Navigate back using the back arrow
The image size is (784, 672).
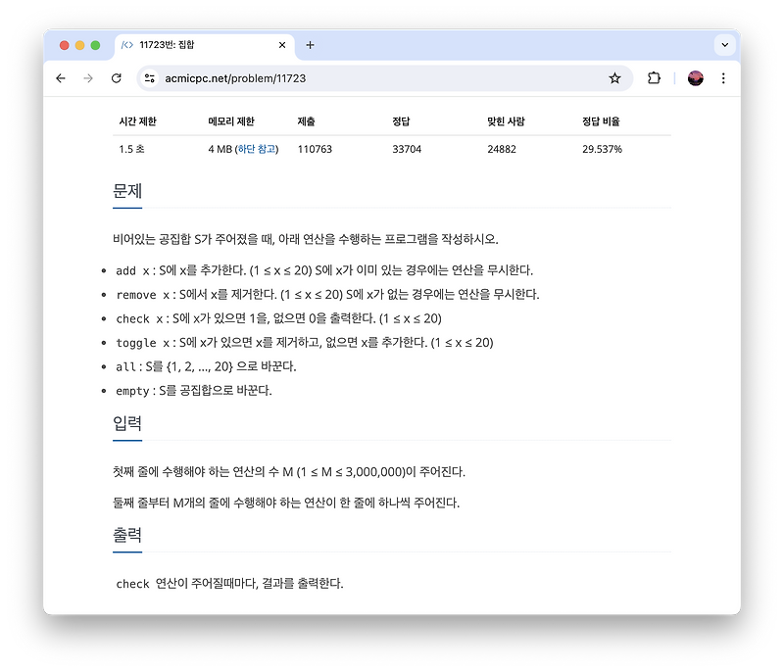[x=60, y=79]
